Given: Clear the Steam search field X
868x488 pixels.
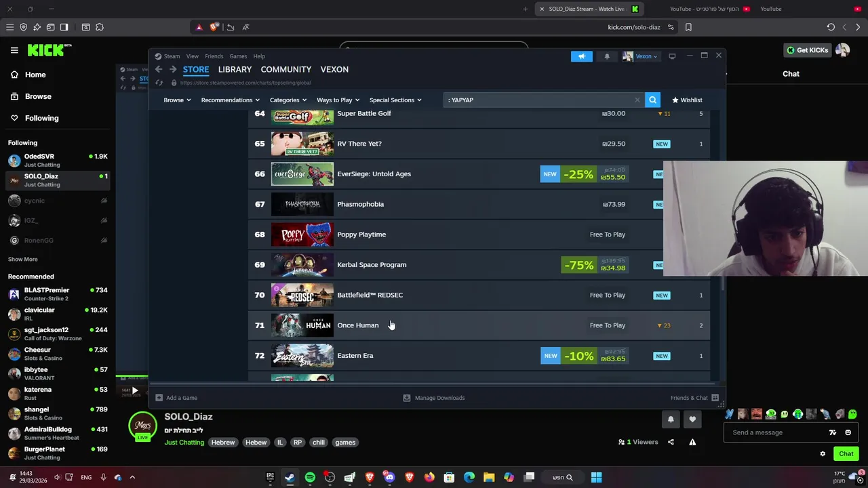Looking at the screenshot, I should pos(637,100).
